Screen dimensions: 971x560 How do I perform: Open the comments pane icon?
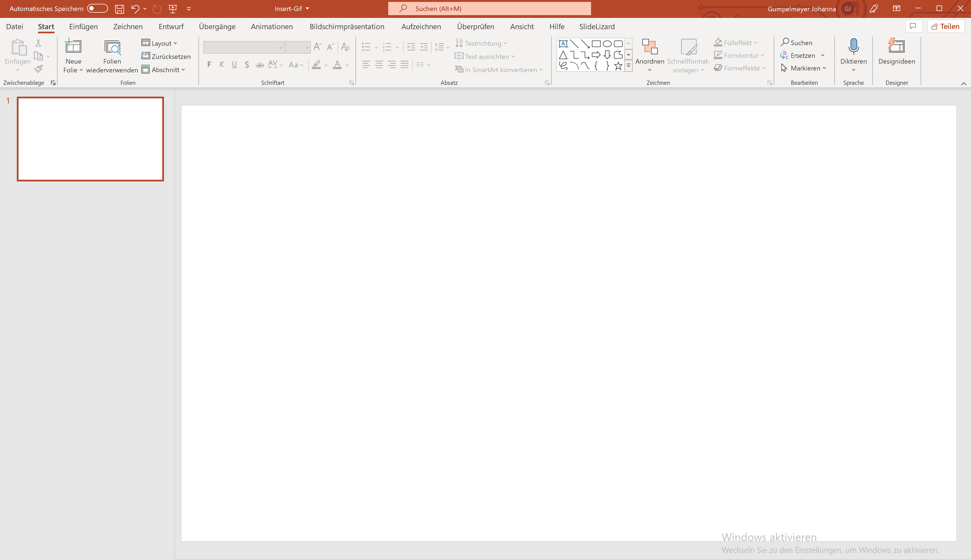913,26
